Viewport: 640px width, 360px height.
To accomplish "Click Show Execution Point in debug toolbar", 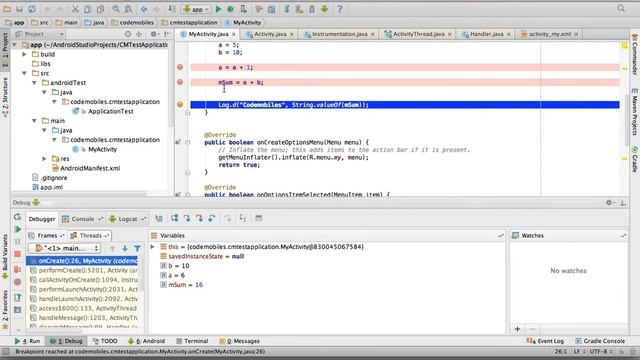I will (x=159, y=218).
